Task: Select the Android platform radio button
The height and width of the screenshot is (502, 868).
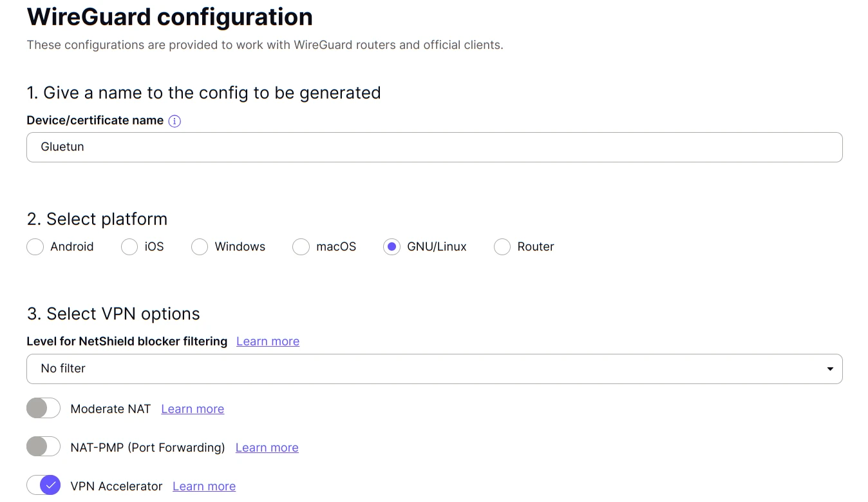Action: [35, 247]
